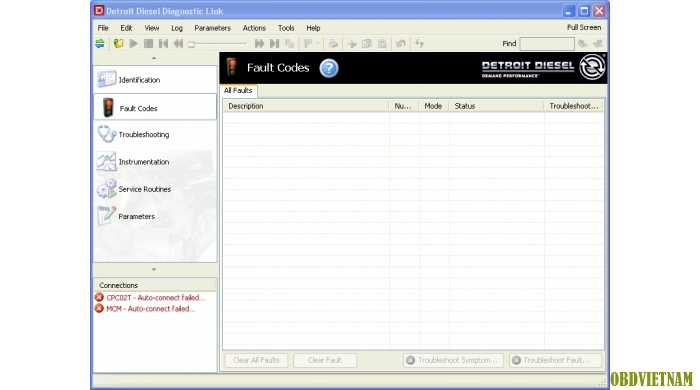Click the red error icon beside CPC02T
The image size is (700, 390).
(x=99, y=297)
